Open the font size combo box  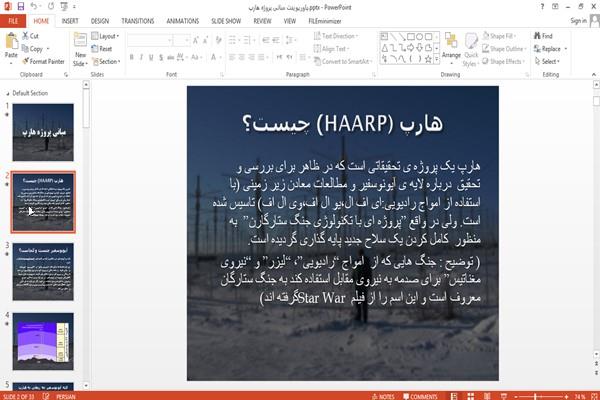coord(181,40)
